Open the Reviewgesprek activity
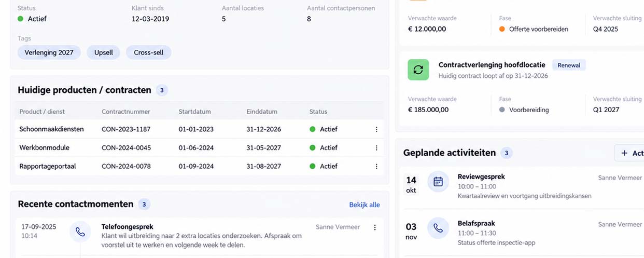 (x=481, y=176)
